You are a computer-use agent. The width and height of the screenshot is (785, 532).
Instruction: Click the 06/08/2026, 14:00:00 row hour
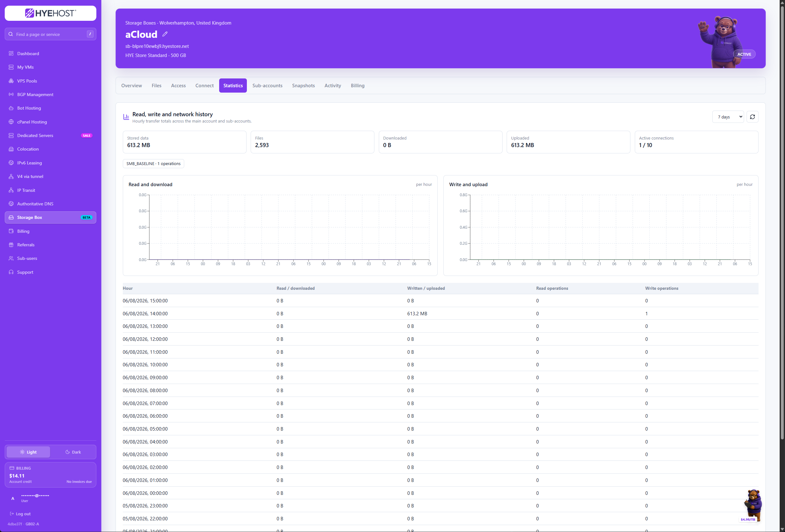click(145, 313)
